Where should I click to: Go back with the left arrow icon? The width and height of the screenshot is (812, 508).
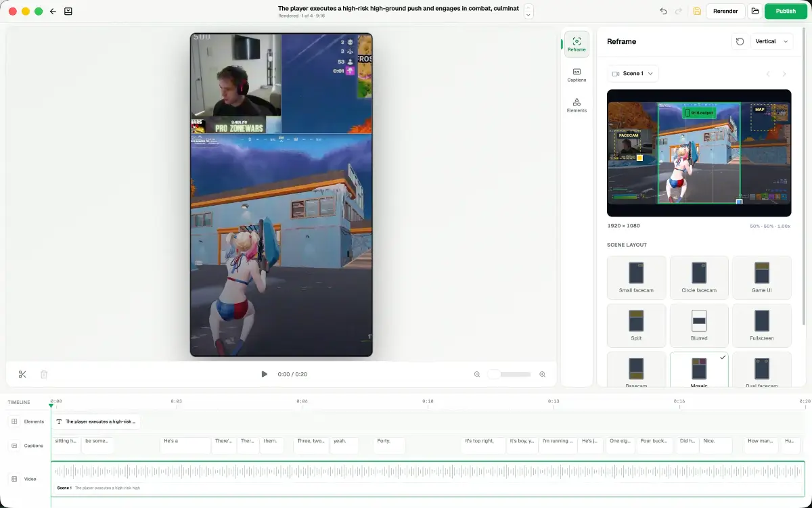coord(53,11)
